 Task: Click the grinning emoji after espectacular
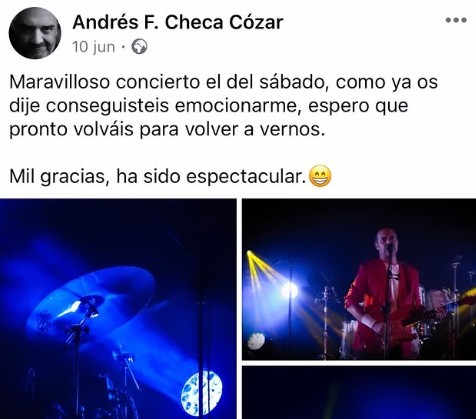pos(320,176)
